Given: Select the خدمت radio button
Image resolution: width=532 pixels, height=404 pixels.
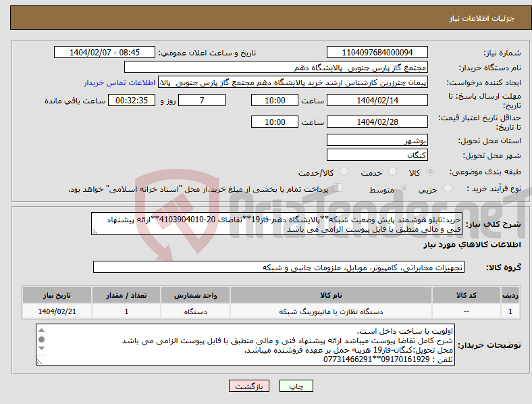Looking at the screenshot, I should click(x=392, y=172).
